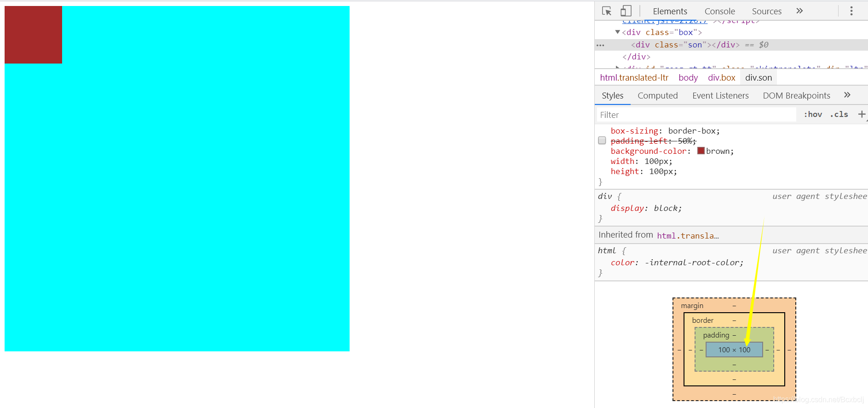868x408 pixels.
Task: Open the brown color swatch picker
Action: point(701,151)
